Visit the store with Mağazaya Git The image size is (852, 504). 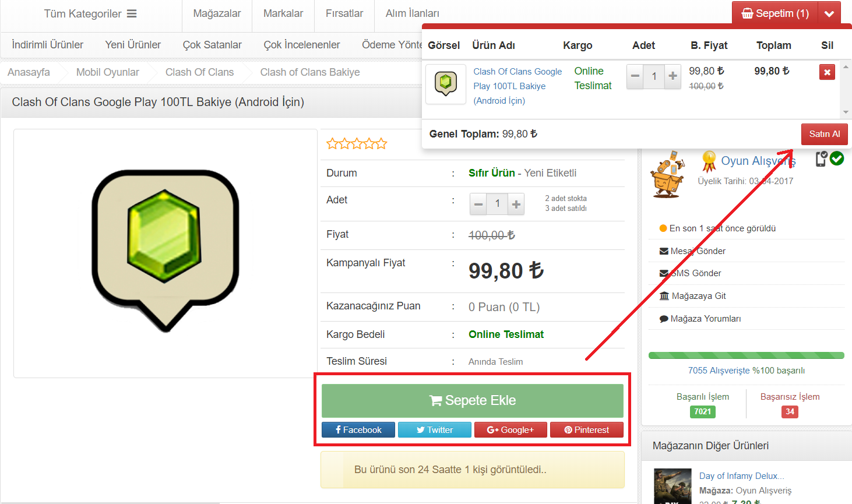(x=692, y=296)
